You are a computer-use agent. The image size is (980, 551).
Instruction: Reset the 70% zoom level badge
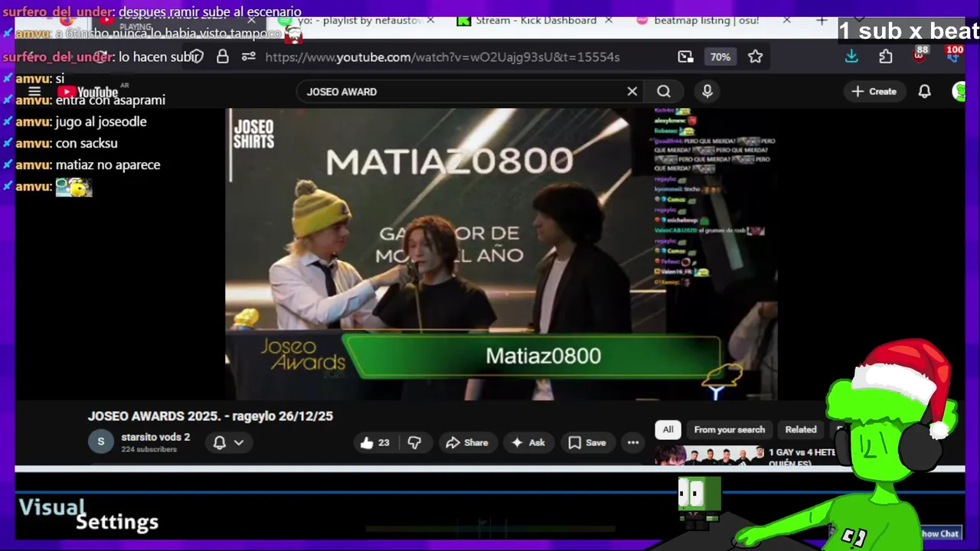pos(720,57)
